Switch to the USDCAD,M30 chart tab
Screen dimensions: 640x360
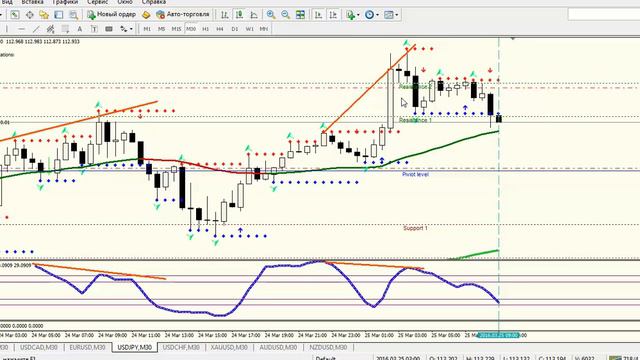pyautogui.click(x=39, y=347)
